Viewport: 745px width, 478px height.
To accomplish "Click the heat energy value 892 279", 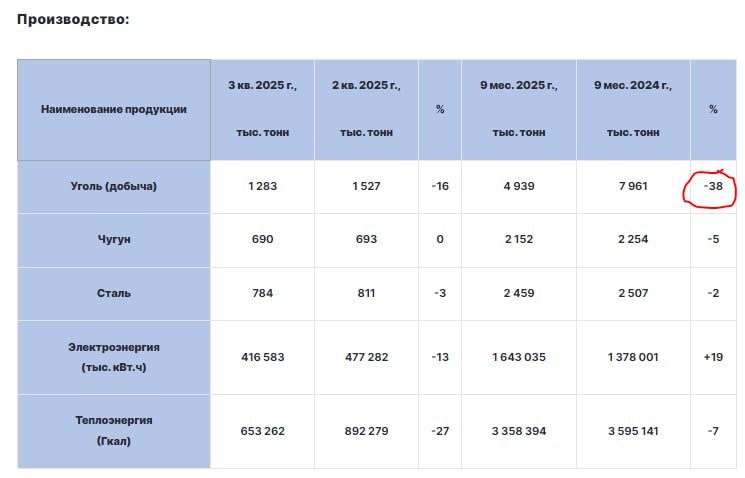I will click(x=366, y=431).
